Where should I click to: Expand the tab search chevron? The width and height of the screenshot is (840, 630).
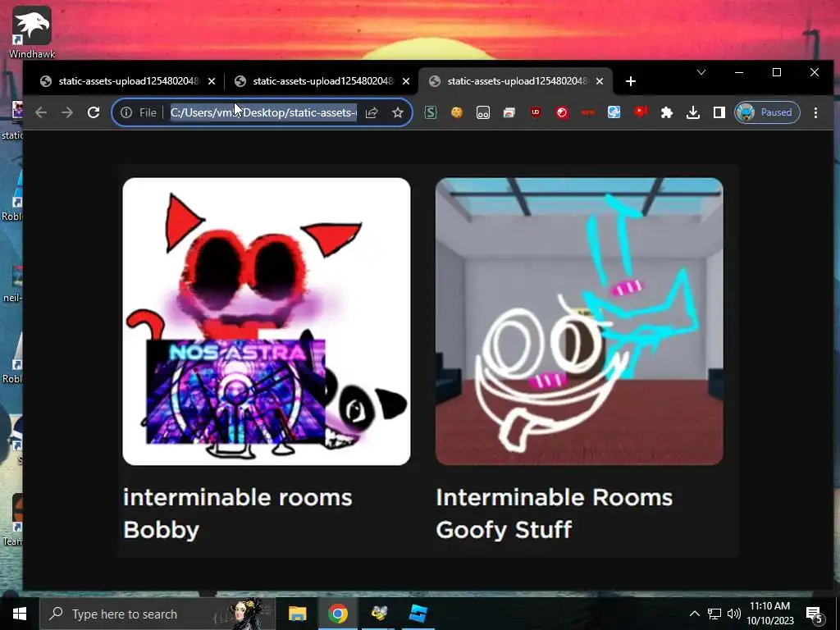pos(701,72)
